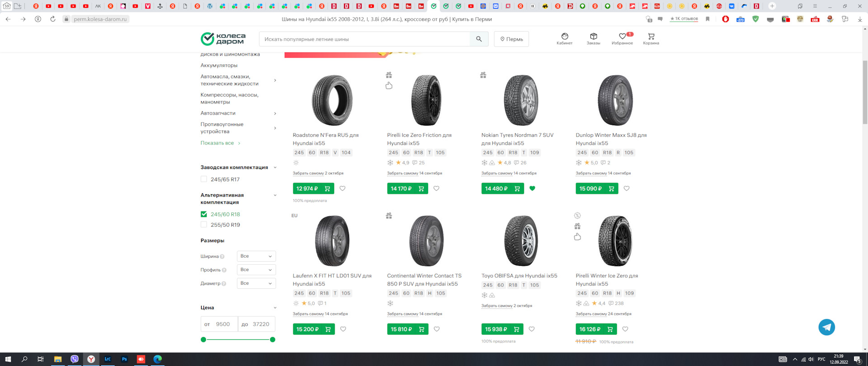Click the tire search input field
Screen dimensions: 868x366
(x=364, y=39)
